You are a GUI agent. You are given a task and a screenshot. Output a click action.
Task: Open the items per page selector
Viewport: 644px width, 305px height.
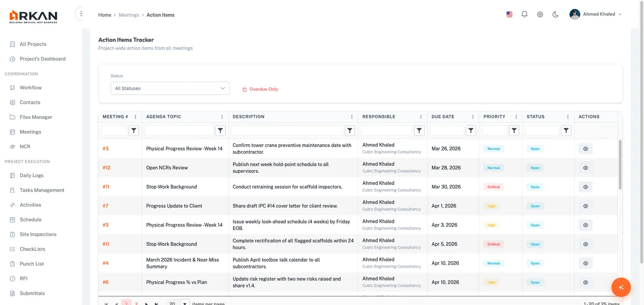(177, 303)
